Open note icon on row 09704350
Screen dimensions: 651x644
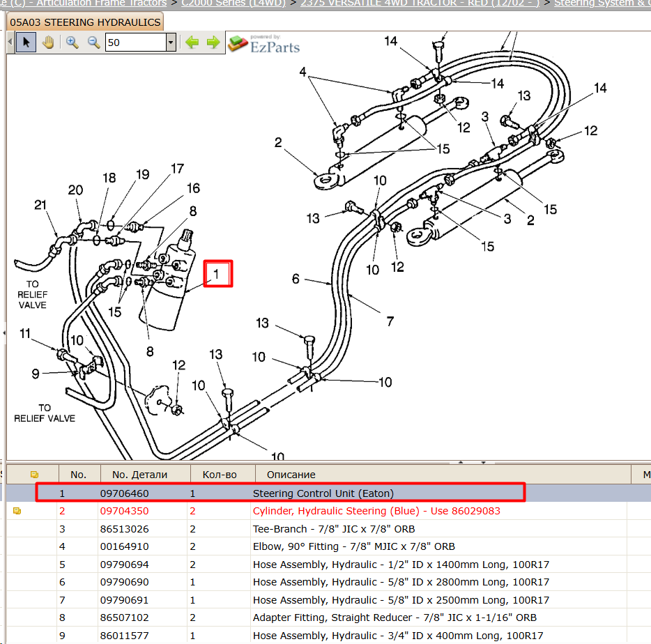click(17, 511)
